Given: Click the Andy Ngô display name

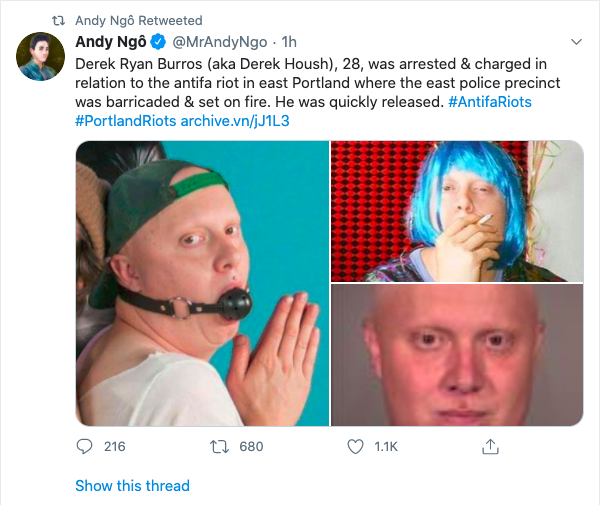Looking at the screenshot, I should tap(111, 42).
